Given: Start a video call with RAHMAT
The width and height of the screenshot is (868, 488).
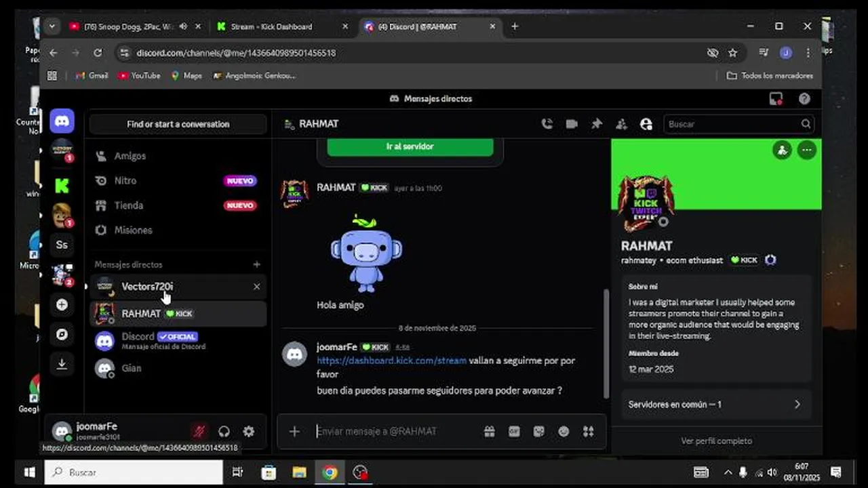Looking at the screenshot, I should (x=572, y=124).
